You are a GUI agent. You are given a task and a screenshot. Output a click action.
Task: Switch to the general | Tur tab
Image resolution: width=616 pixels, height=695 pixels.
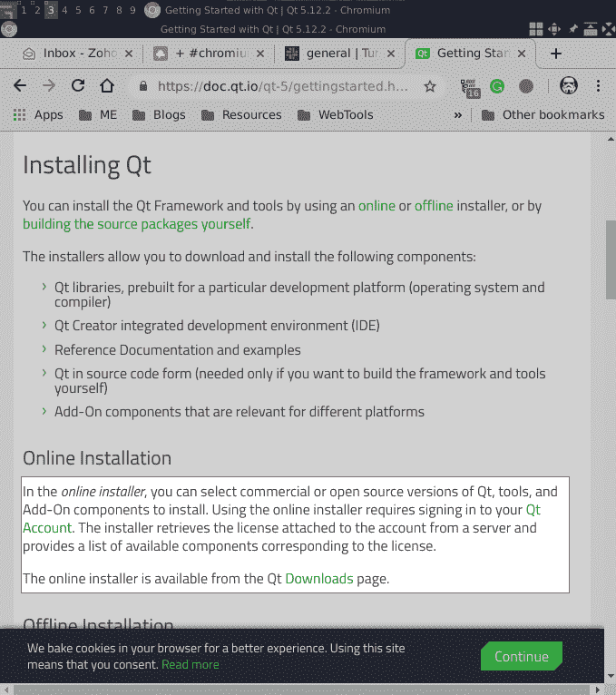tap(336, 54)
